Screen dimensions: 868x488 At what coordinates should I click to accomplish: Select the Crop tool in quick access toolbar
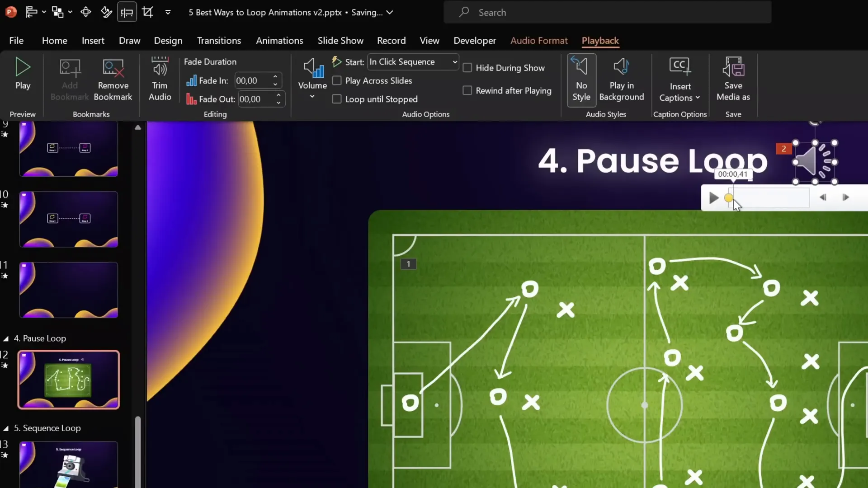click(x=148, y=12)
